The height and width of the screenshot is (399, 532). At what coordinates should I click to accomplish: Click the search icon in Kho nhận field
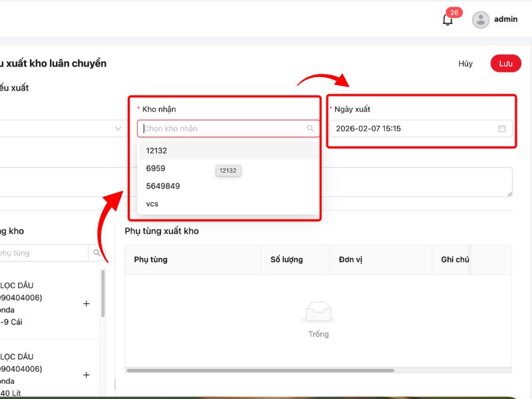(311, 128)
